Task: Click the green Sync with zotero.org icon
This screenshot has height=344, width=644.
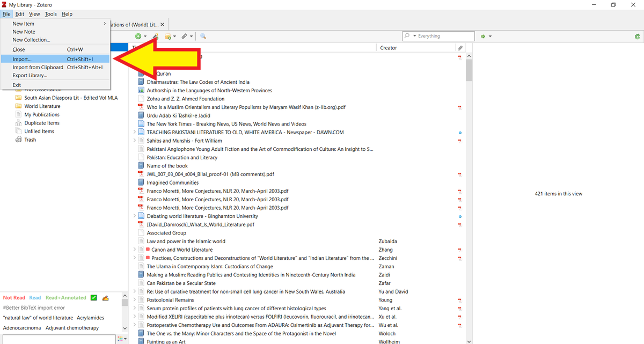Action: tap(637, 36)
